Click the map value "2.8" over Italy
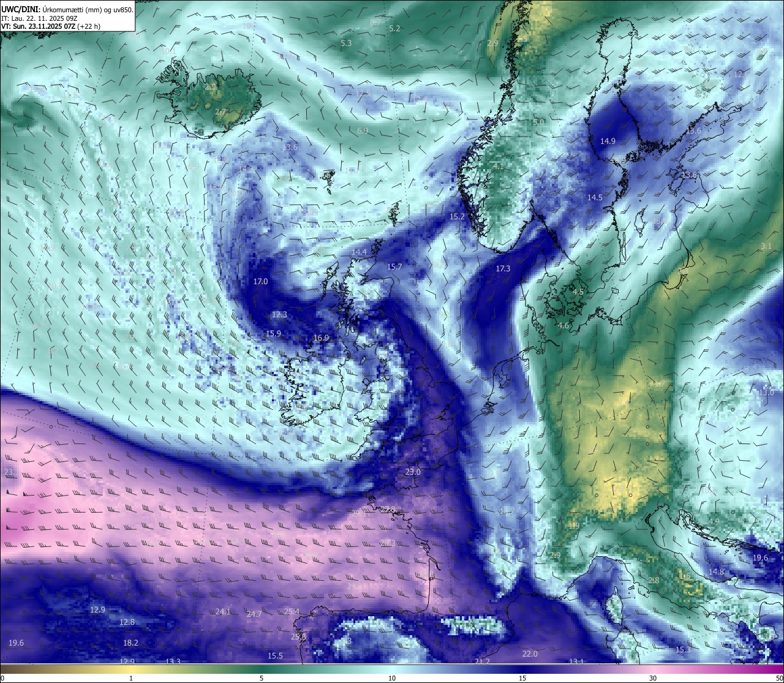Viewport: 784px width, 683px height. click(x=654, y=581)
